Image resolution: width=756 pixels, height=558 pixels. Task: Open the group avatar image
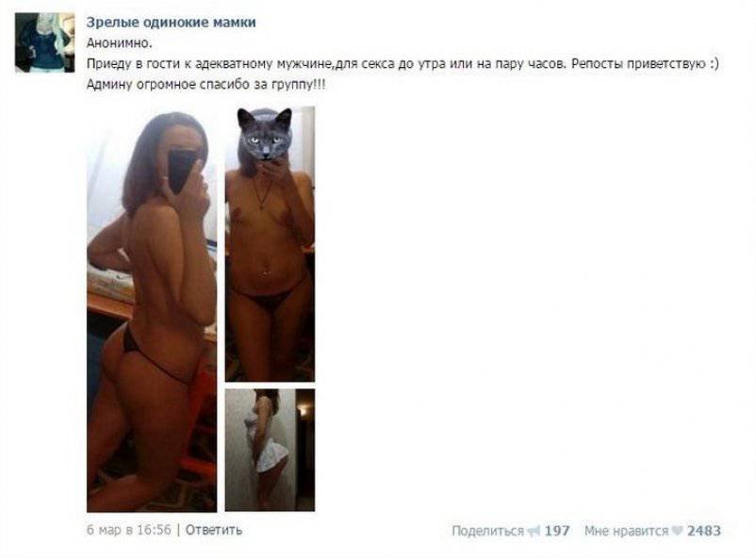pyautogui.click(x=45, y=43)
